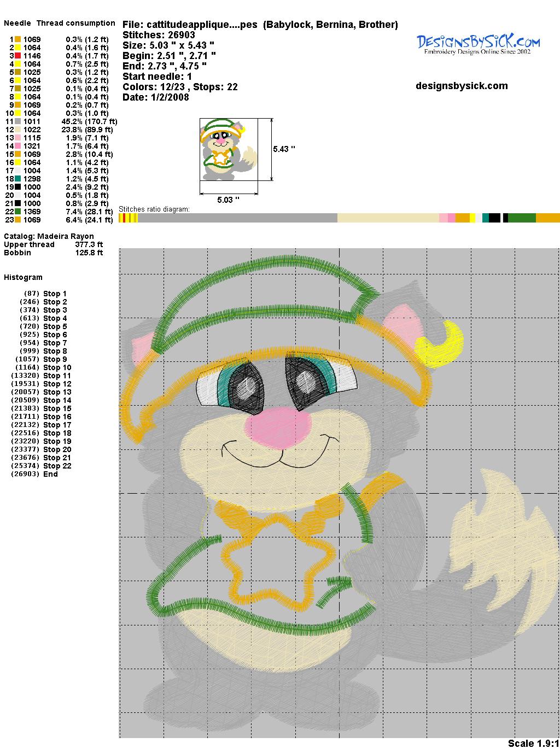Image resolution: width=560 pixels, height=749 pixels.
Task: Open the DesignsBySick.com logo
Action: pyautogui.click(x=477, y=44)
